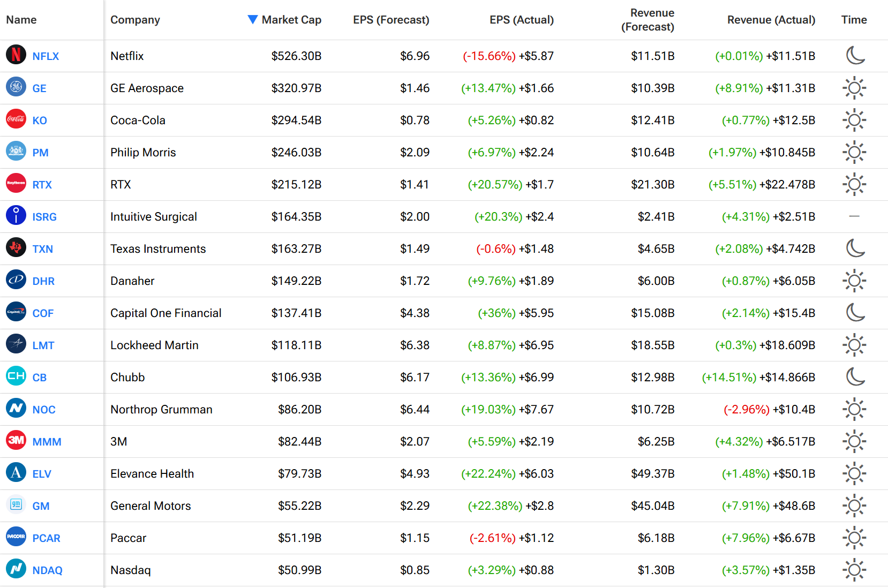888x588 pixels.
Task: Click the Elevance Health logo icon
Action: (x=16, y=472)
